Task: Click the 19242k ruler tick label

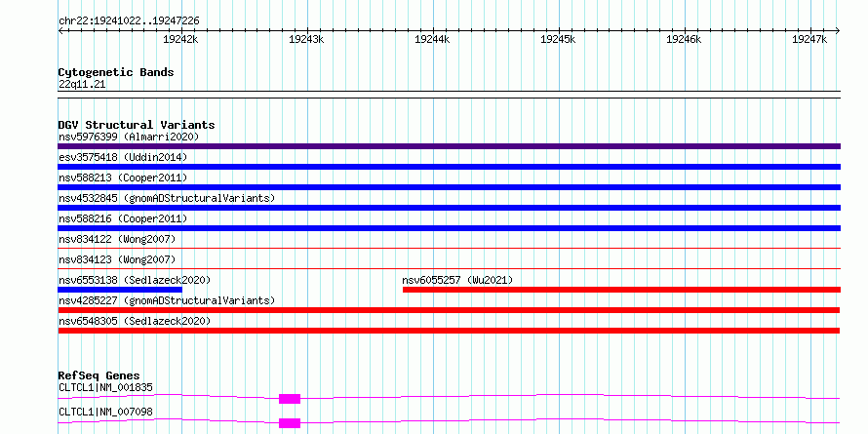Action: coord(180,39)
